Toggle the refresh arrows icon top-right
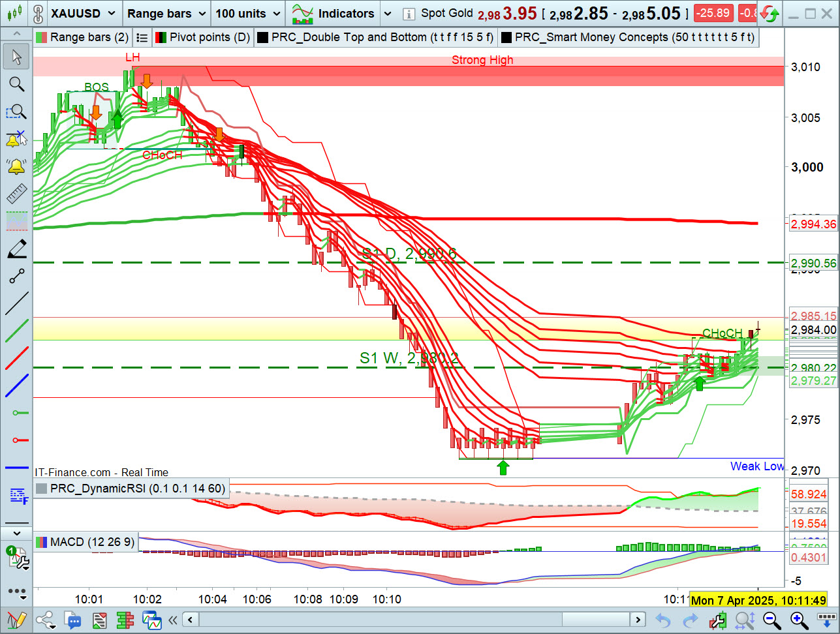Screen dimensions: 840x634 pyautogui.click(x=770, y=14)
